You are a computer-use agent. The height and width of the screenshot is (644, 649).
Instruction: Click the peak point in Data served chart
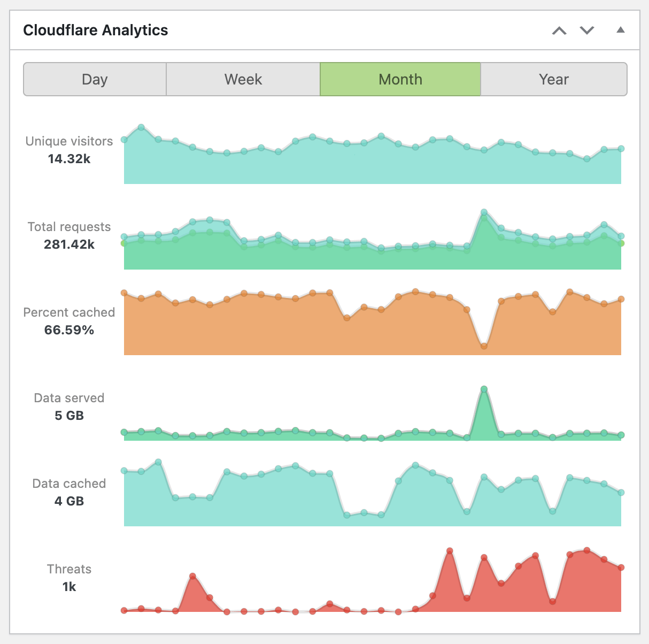click(x=484, y=389)
